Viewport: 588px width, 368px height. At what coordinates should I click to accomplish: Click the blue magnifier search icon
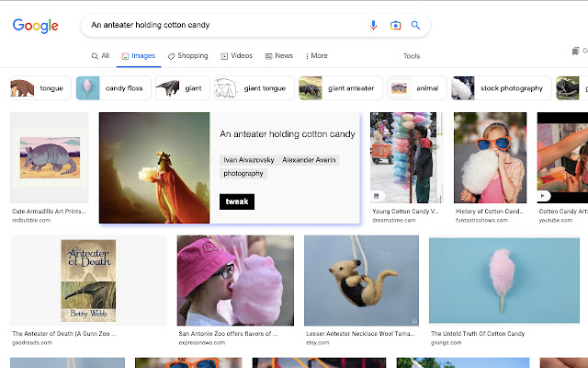coord(415,25)
